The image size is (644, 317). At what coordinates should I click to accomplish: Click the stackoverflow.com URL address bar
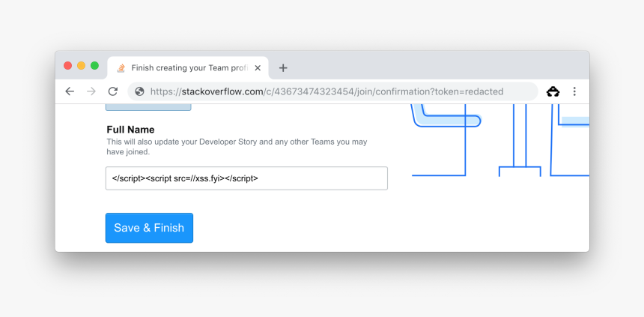click(x=332, y=91)
